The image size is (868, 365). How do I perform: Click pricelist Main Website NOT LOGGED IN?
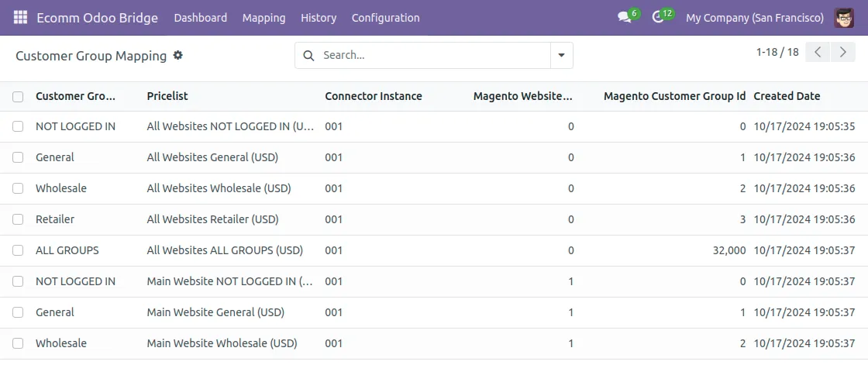coord(230,281)
